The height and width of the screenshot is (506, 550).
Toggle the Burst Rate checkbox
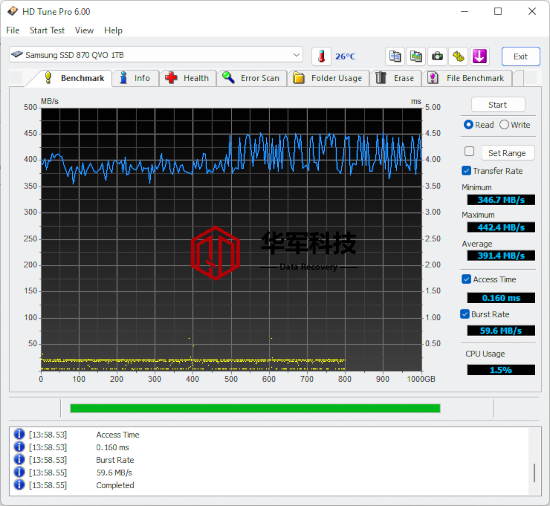tap(465, 314)
